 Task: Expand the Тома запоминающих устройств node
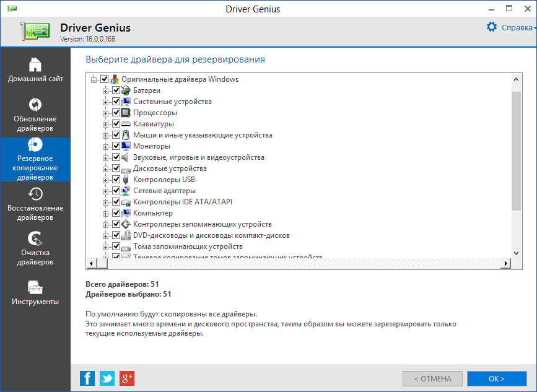click(x=105, y=247)
